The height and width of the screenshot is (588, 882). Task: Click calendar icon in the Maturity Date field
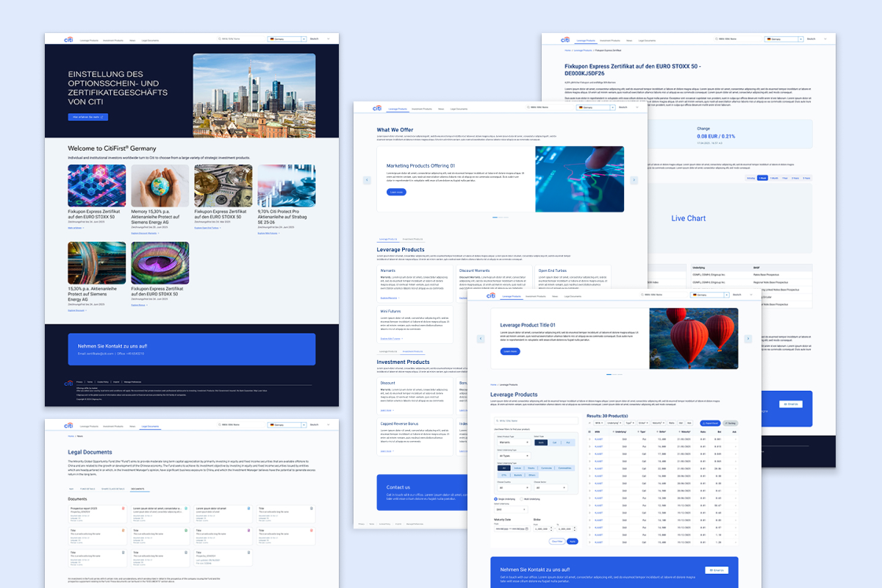pyautogui.click(x=527, y=529)
